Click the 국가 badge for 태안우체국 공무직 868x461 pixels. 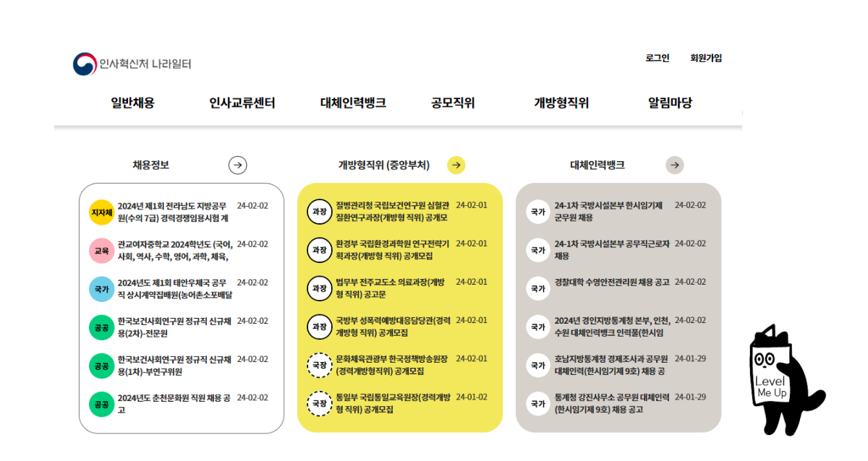[101, 288]
